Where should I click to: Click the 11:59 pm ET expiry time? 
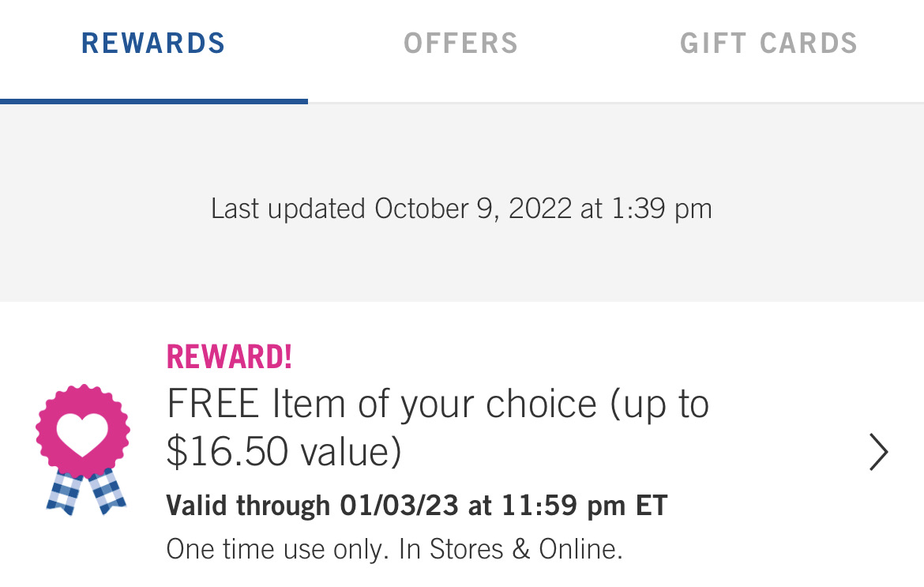click(x=583, y=506)
